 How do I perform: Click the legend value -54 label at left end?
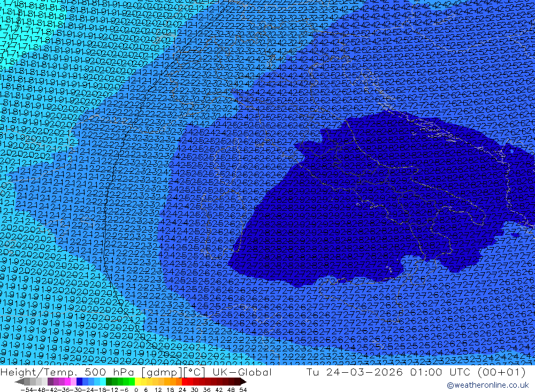(x=27, y=390)
